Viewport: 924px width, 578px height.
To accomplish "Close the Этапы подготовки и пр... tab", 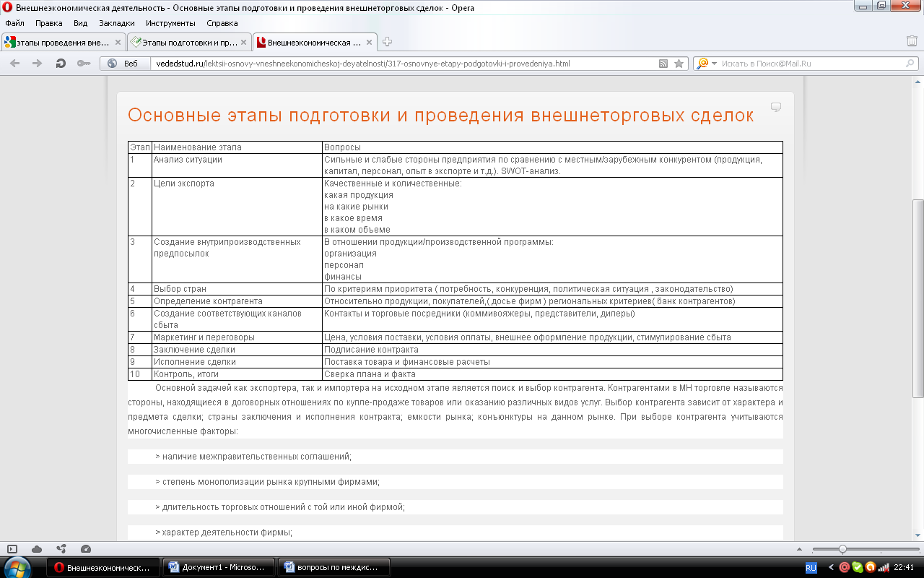I will coord(244,43).
